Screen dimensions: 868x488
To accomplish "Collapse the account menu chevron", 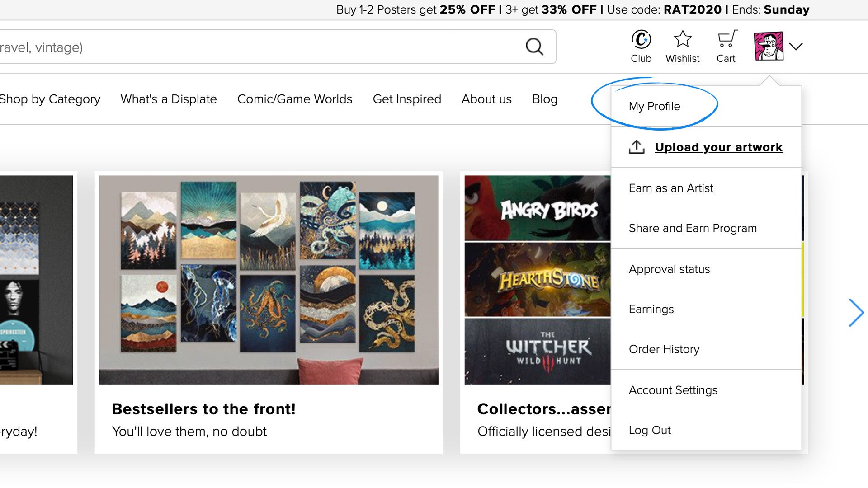I will click(796, 47).
